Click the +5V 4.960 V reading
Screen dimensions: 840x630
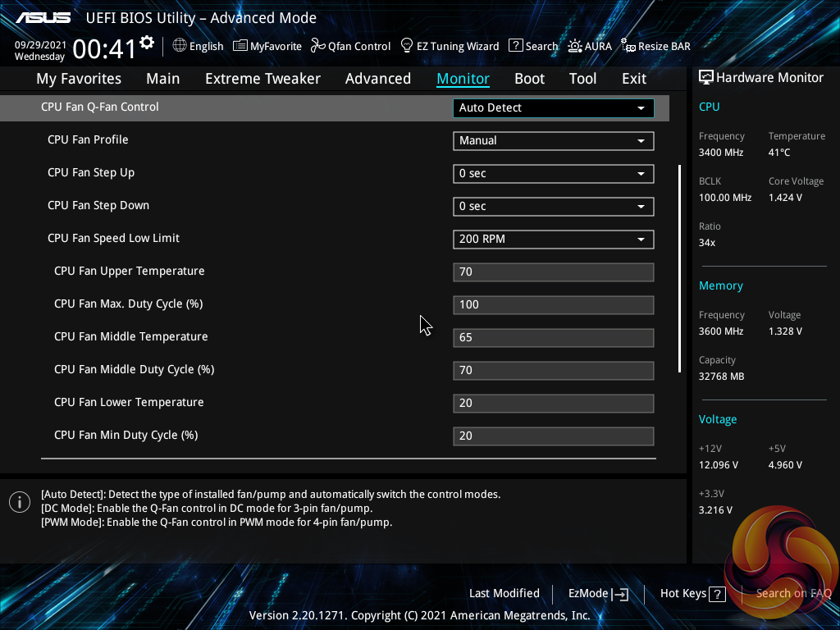click(x=785, y=465)
